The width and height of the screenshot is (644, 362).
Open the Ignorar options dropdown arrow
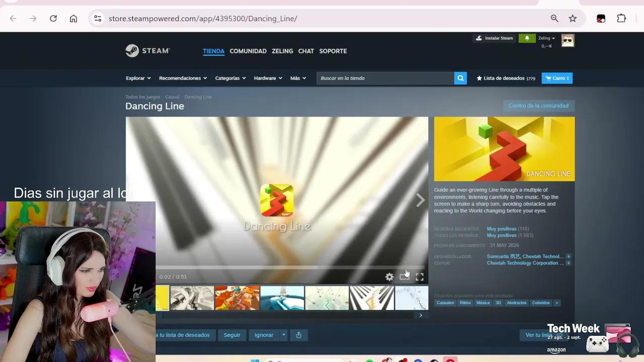[x=284, y=335]
